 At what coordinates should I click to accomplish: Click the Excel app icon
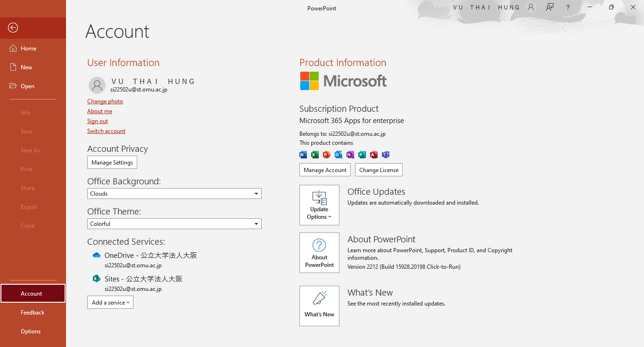point(315,155)
